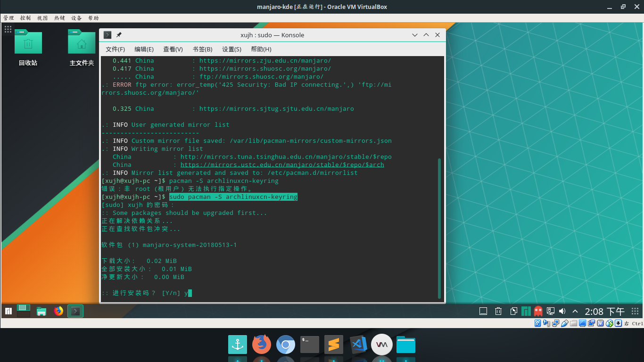Screen dimensions: 644x362
Task: Open the 书签(B) menu in Konsole
Action: tap(203, 49)
